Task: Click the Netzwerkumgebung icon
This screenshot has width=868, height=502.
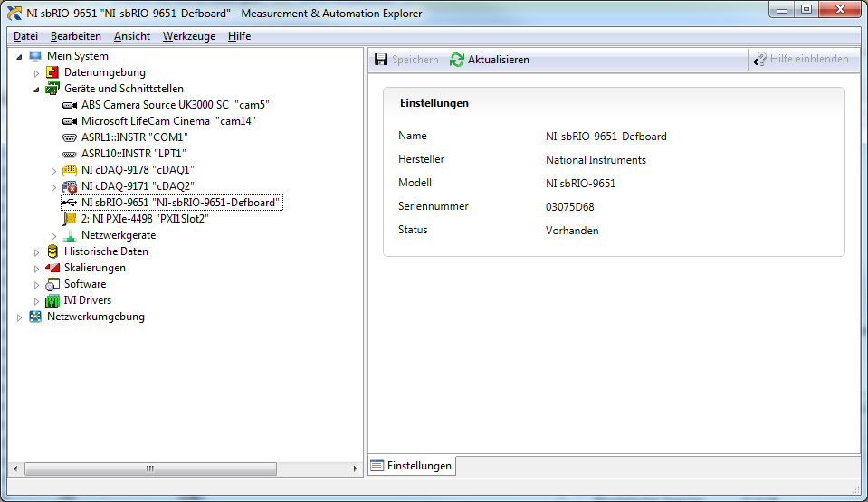Action: point(35,317)
